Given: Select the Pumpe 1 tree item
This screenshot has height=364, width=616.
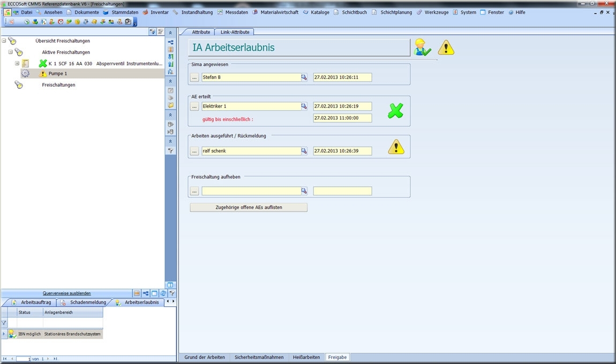Looking at the screenshot, I should point(58,73).
